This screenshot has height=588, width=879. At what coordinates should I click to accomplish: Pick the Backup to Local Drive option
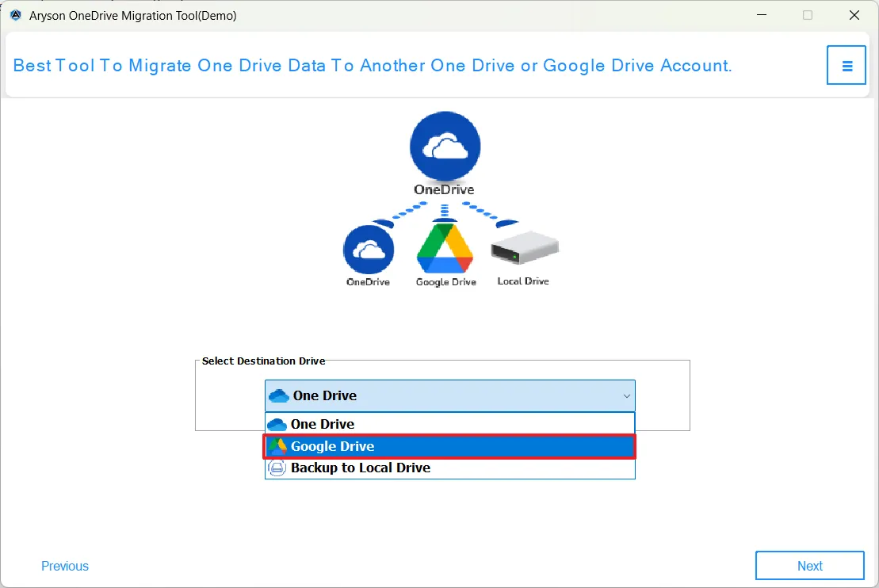pyautogui.click(x=361, y=468)
